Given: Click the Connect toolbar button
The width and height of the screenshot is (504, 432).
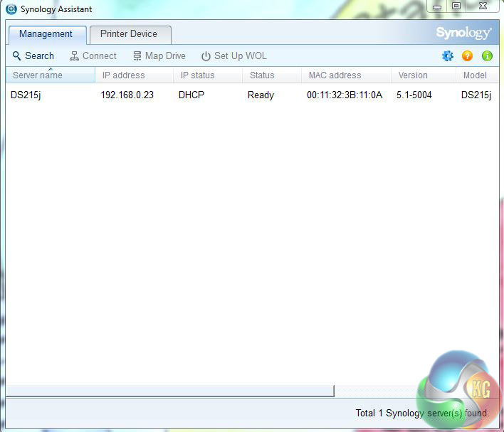Looking at the screenshot, I should (x=93, y=56).
